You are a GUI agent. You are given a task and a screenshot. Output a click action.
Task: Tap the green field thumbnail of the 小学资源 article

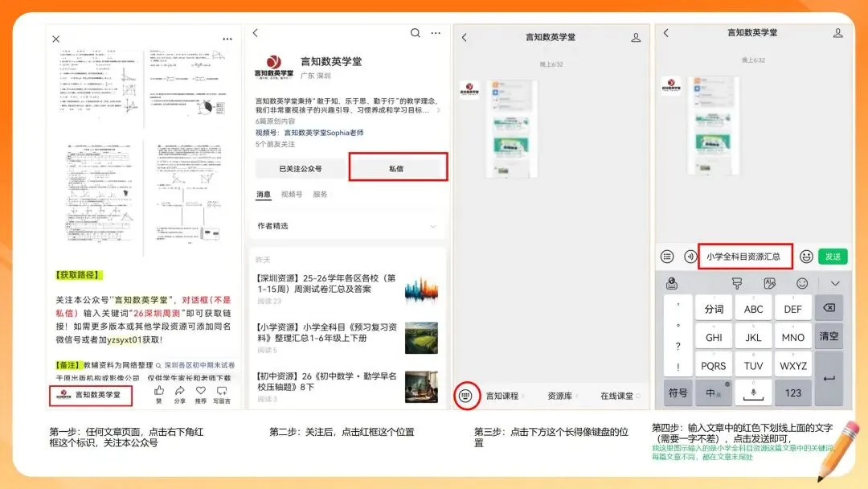point(421,338)
